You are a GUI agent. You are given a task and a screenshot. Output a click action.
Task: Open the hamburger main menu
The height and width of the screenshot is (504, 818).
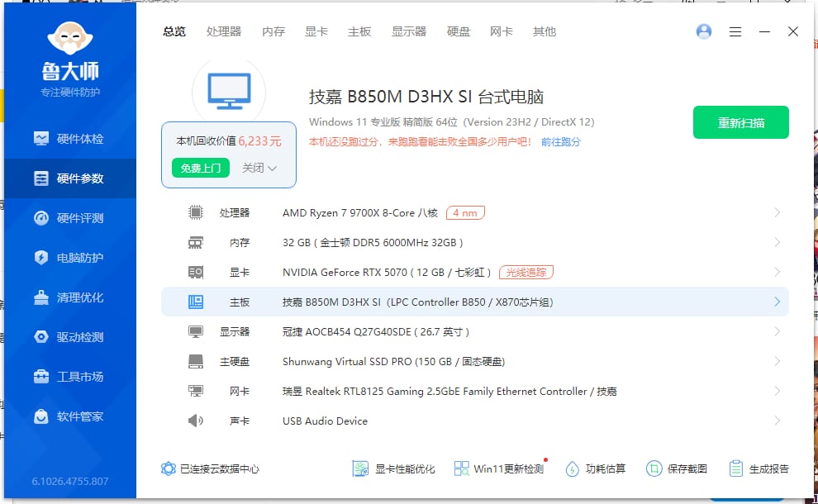(x=735, y=32)
